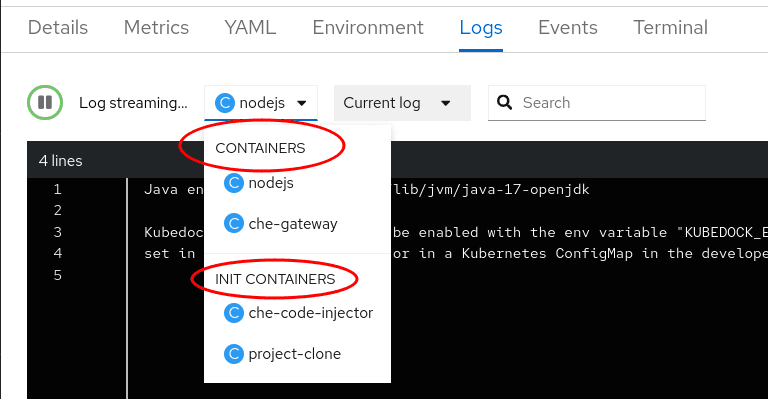Open the Environment tab
This screenshot has width=768, height=399.
(x=368, y=27)
